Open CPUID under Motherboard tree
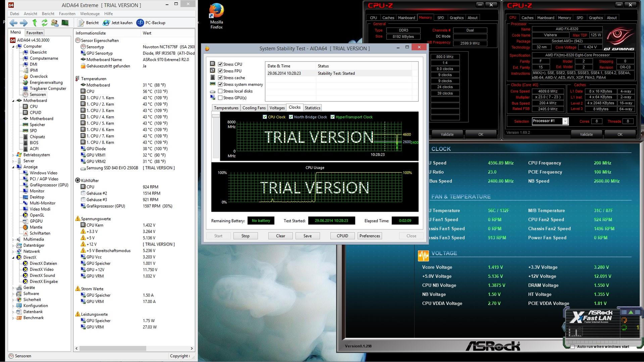644x362 pixels. pyautogui.click(x=35, y=113)
